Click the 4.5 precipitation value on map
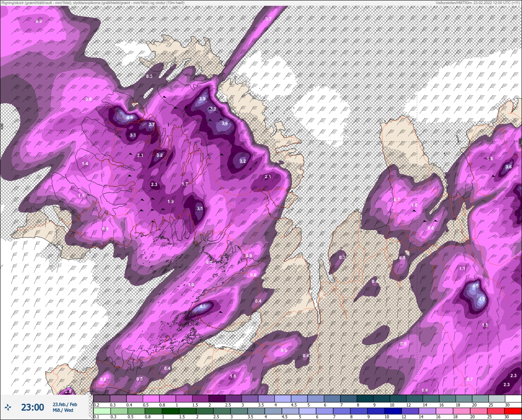This screenshot has height=420, width=522. [482, 299]
